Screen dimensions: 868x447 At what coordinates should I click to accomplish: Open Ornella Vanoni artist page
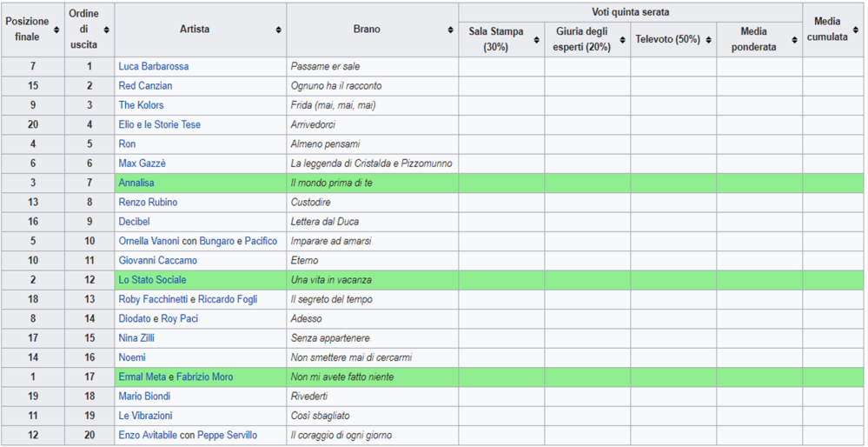coord(149,241)
